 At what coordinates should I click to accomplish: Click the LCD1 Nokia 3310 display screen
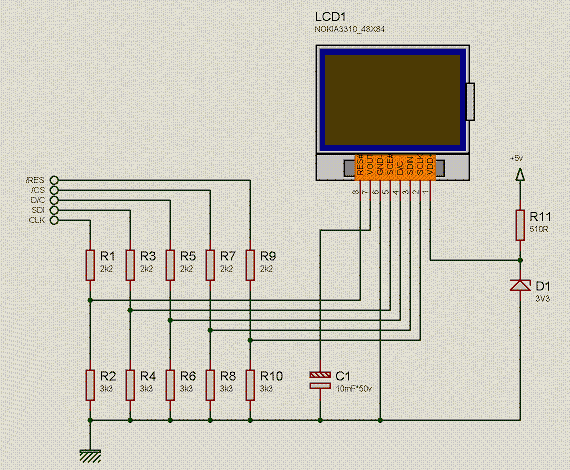pyautogui.click(x=392, y=100)
